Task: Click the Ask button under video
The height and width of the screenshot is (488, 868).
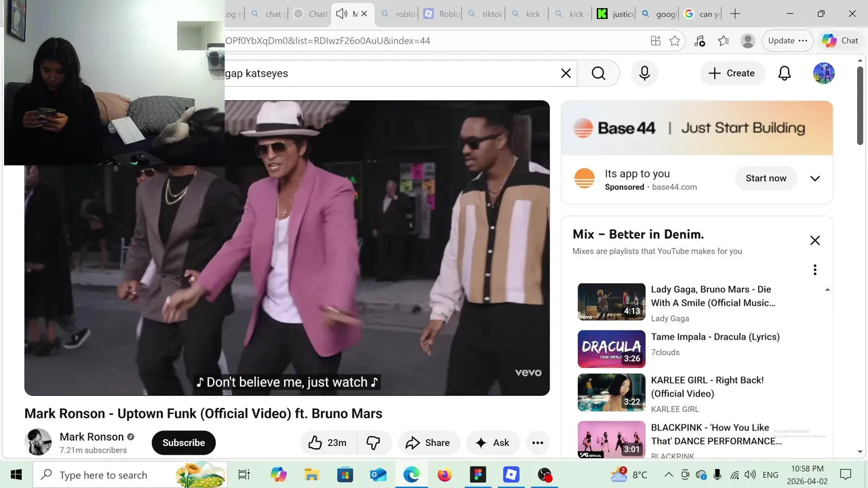Action: tap(493, 443)
